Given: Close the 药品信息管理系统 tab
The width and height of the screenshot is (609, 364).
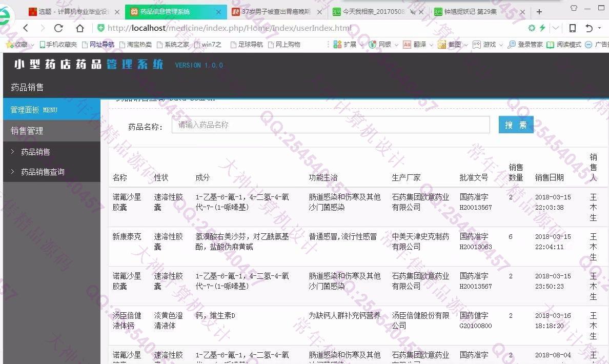Looking at the screenshot, I should tap(218, 12).
